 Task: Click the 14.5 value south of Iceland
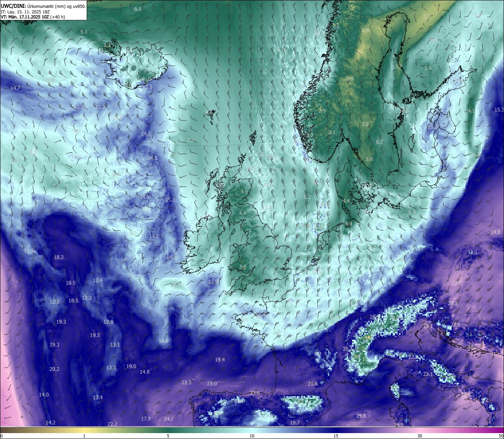(x=152, y=158)
